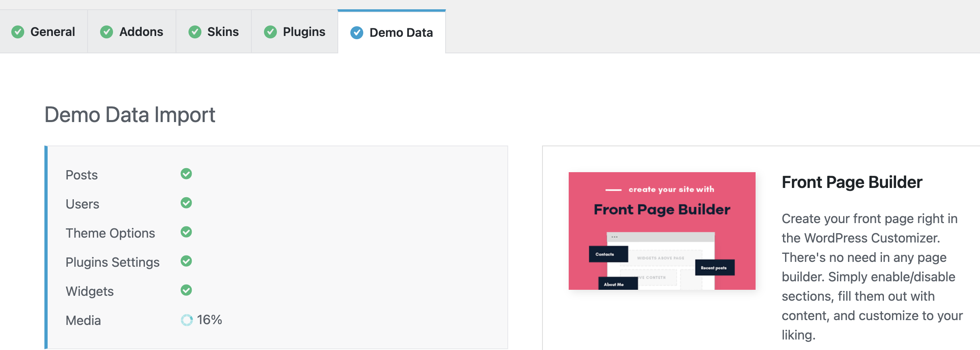Go to the Skins tab
This screenshot has height=350, width=980.
tap(214, 32)
